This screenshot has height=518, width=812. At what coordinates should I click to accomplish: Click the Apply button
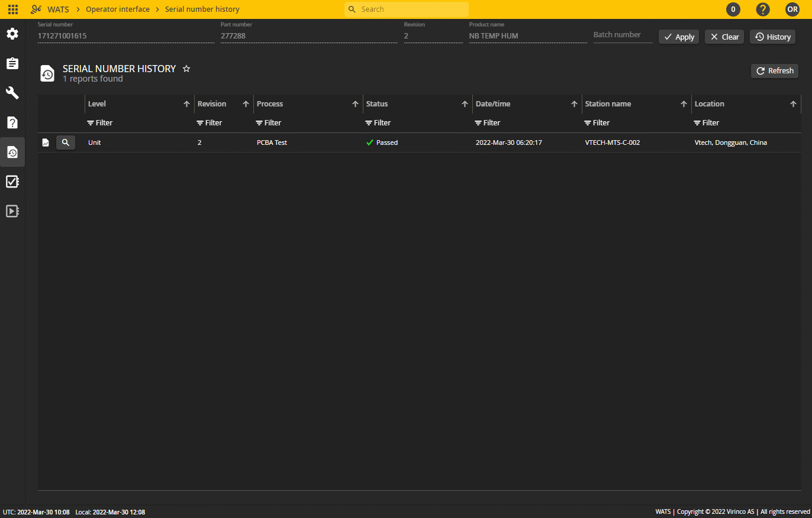679,37
